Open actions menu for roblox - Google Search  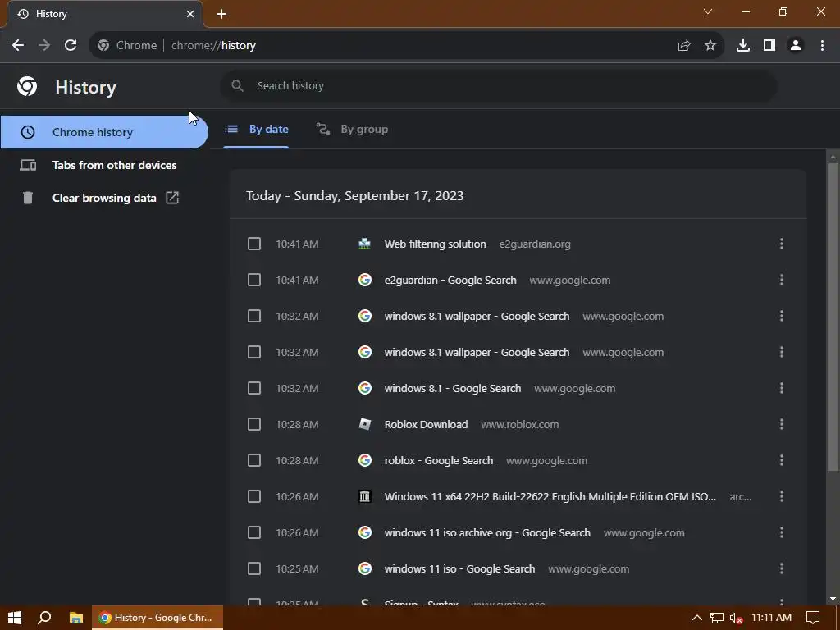tap(782, 460)
